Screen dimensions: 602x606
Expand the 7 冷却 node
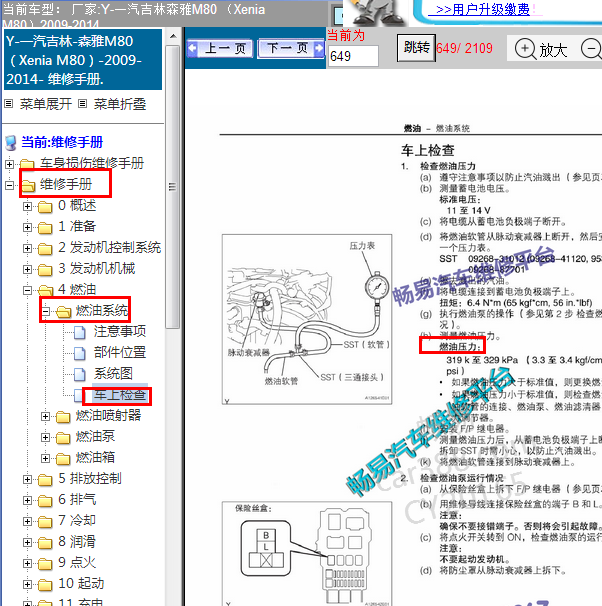click(x=27, y=521)
